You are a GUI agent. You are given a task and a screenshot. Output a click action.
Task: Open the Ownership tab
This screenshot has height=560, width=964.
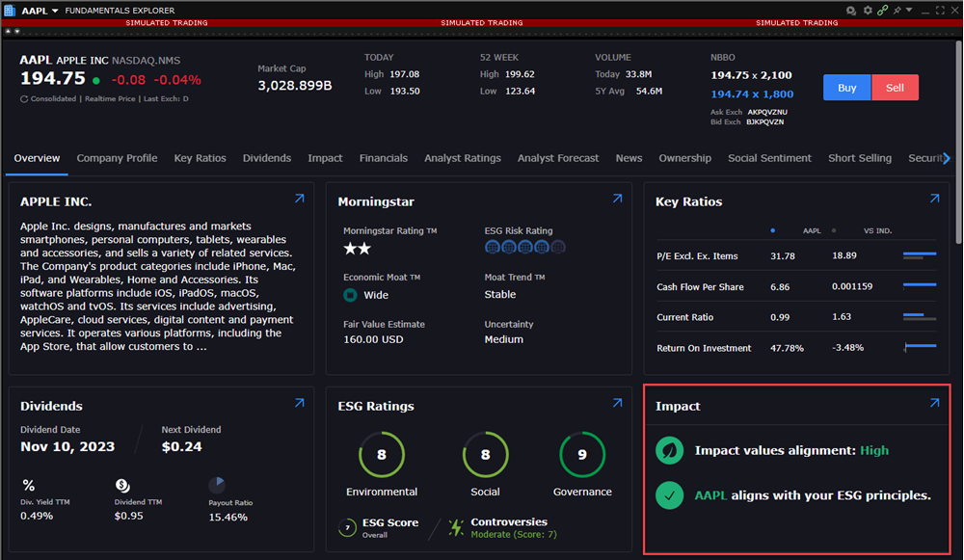(684, 158)
